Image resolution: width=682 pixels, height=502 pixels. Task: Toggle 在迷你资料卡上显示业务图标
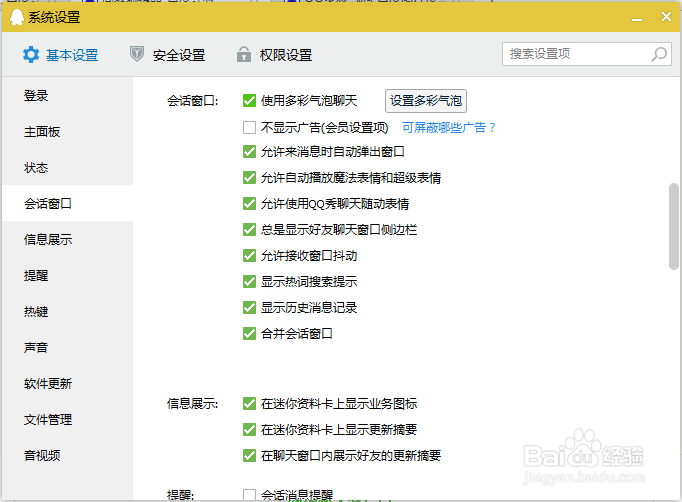pos(249,404)
